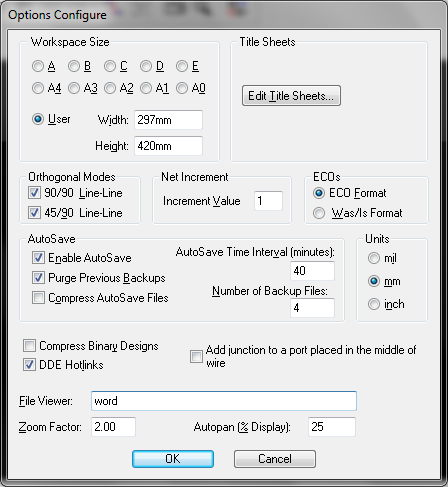
Task: Click the Increment Value field
Action: pos(268,201)
